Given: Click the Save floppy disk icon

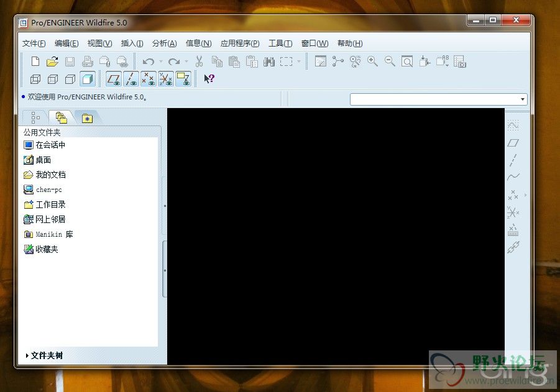Looking at the screenshot, I should coord(70,62).
